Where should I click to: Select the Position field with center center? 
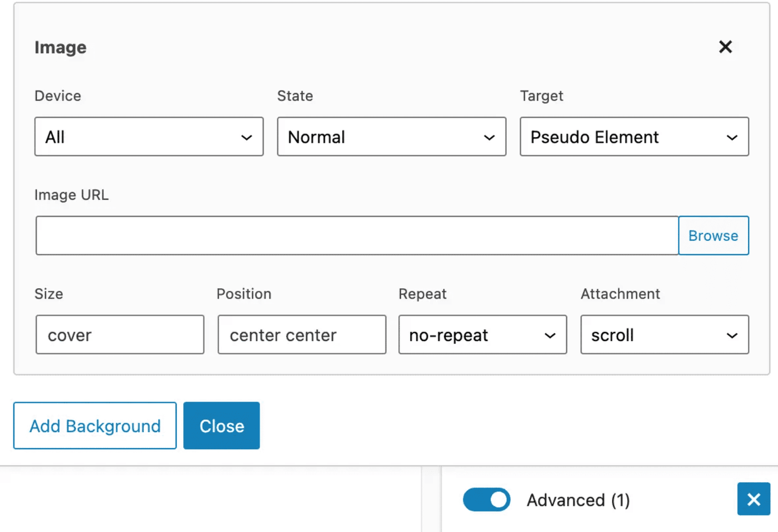pos(302,335)
